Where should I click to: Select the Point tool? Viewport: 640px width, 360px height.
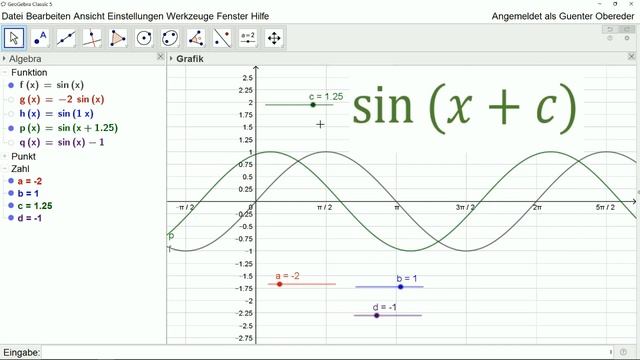[x=40, y=38]
